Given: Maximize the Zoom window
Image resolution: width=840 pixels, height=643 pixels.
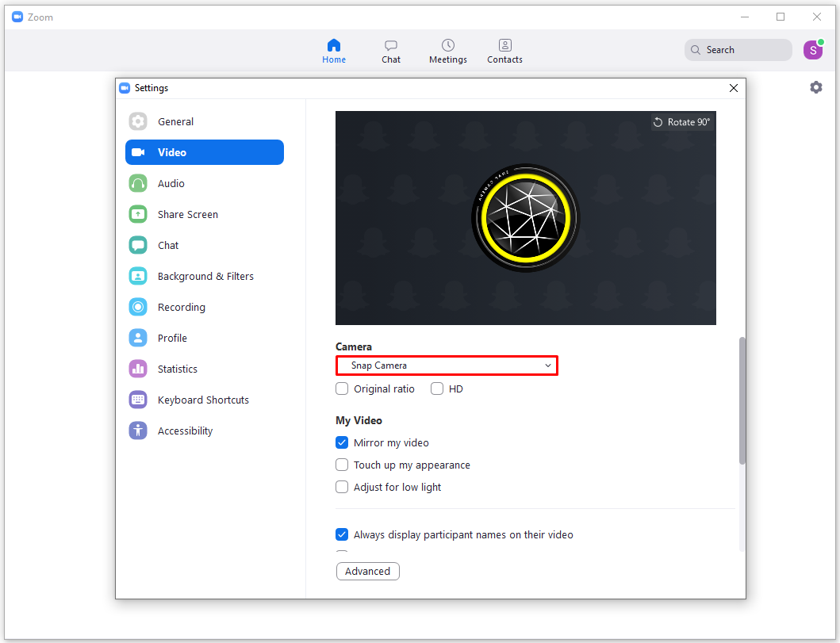Looking at the screenshot, I should [x=781, y=17].
